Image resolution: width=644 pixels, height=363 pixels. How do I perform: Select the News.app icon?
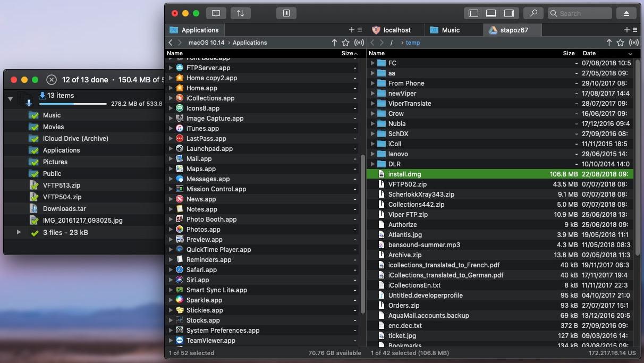(180, 199)
